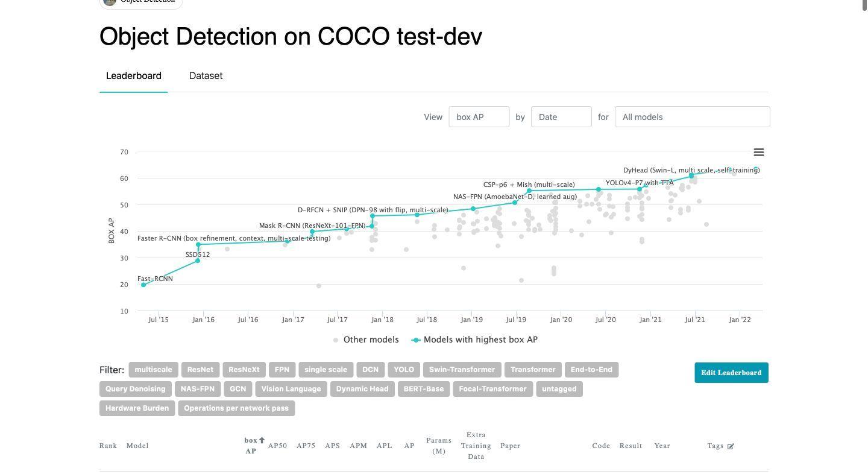Toggle the Swin-Transformer filter tag
This screenshot has height=474, width=868.
(462, 370)
